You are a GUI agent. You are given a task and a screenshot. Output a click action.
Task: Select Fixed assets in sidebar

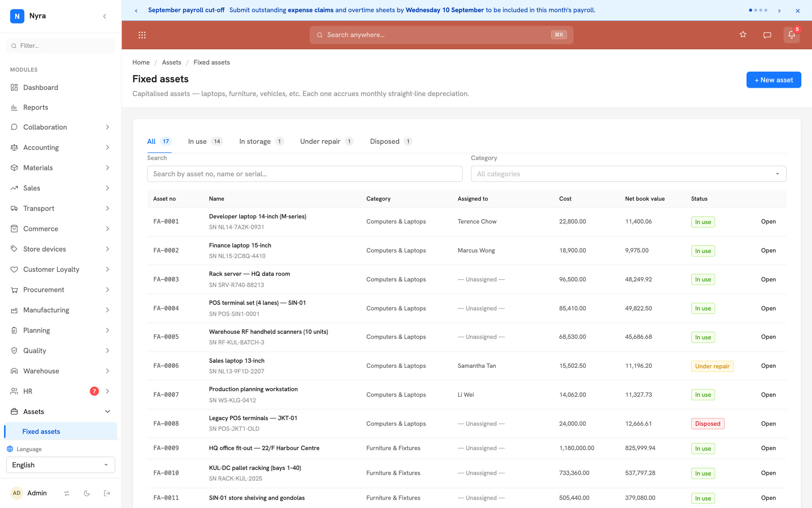tap(61, 431)
